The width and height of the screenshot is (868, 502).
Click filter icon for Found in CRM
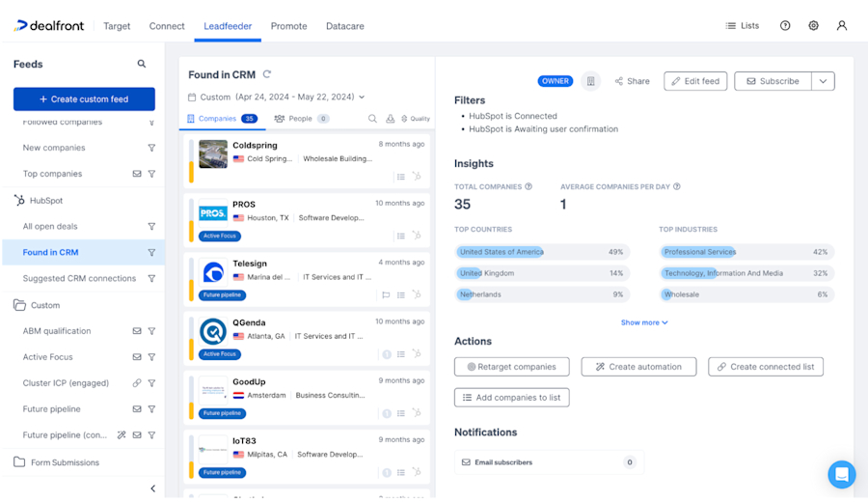point(151,253)
